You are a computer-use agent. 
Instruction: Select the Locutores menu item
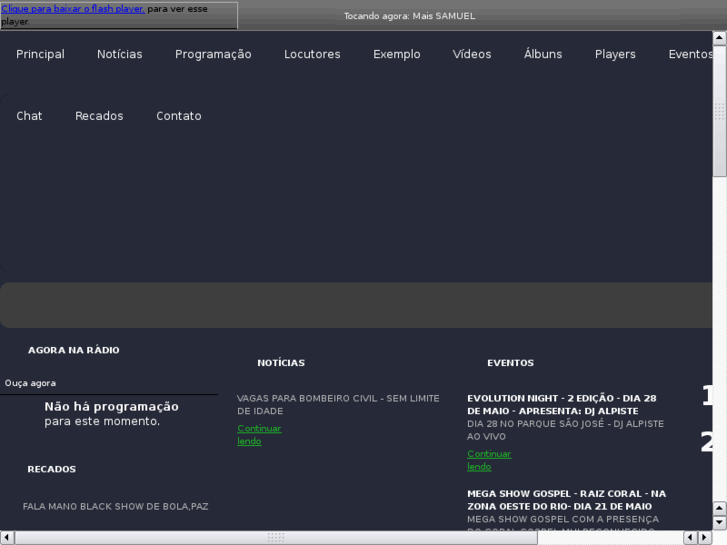(x=312, y=54)
